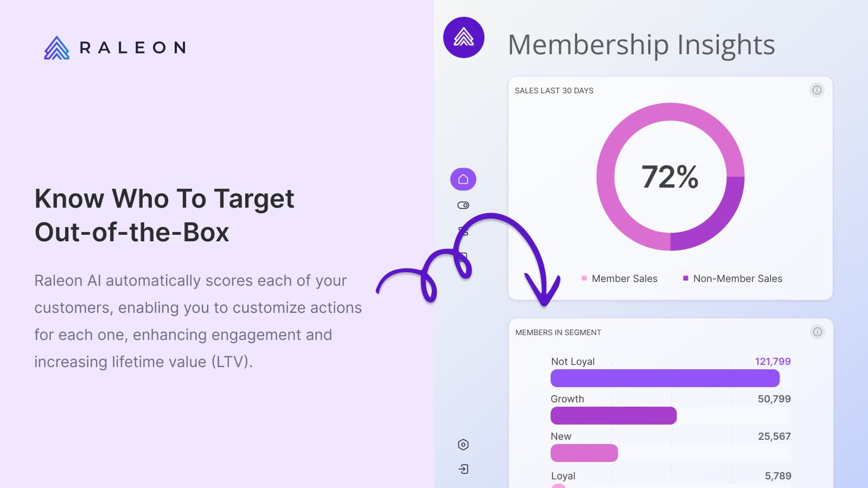The height and width of the screenshot is (488, 868).
Task: Click the Members in Segment card title
Action: point(558,332)
